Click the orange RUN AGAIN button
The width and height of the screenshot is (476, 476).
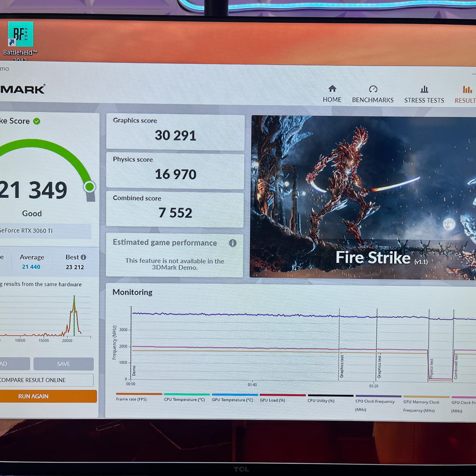(48, 396)
